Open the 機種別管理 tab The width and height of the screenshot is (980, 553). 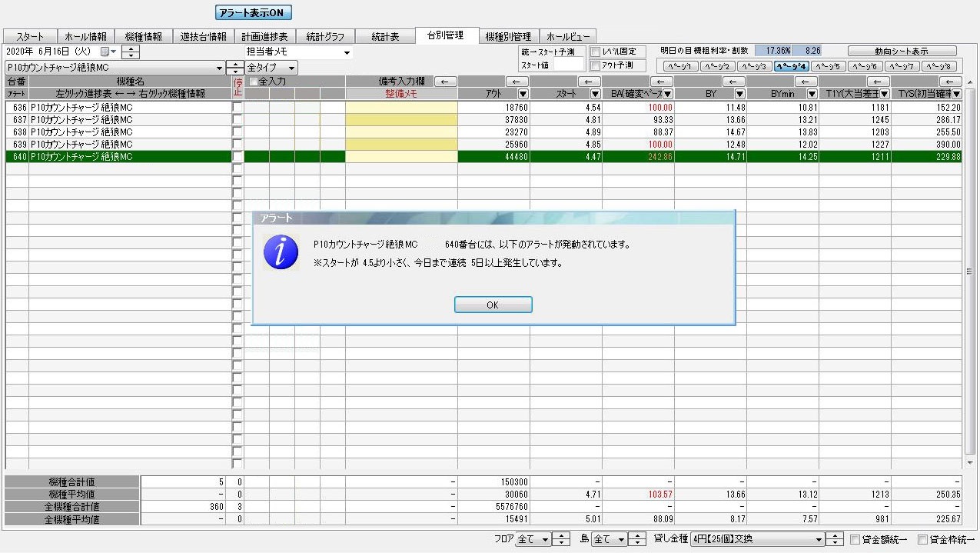point(508,36)
